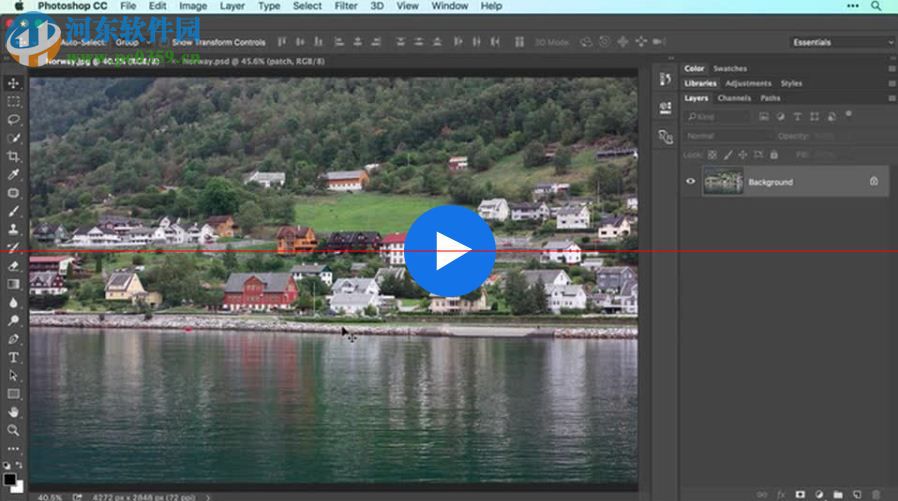The height and width of the screenshot is (501, 898).
Task: Select the Path Selection tool
Action: (13, 376)
